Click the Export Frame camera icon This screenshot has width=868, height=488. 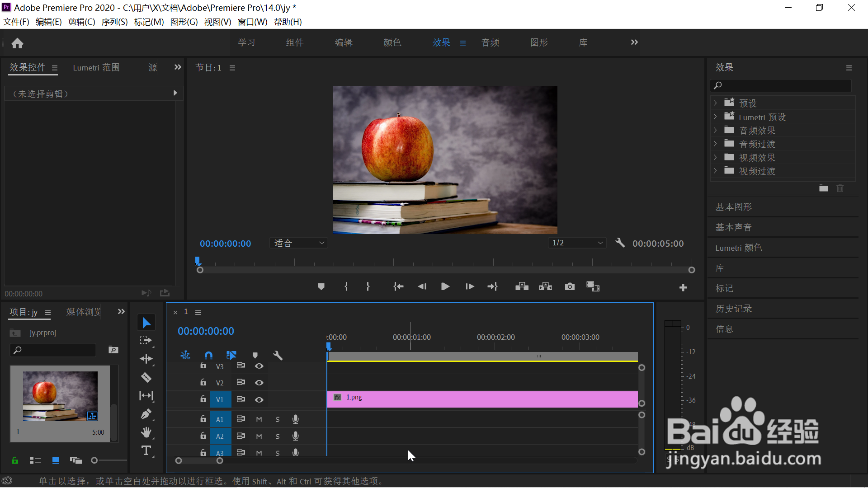point(570,286)
